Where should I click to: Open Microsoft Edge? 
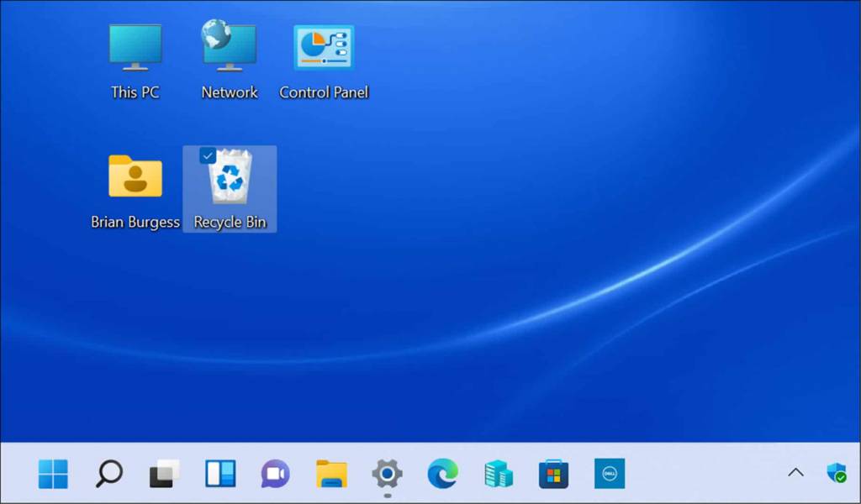[442, 473]
